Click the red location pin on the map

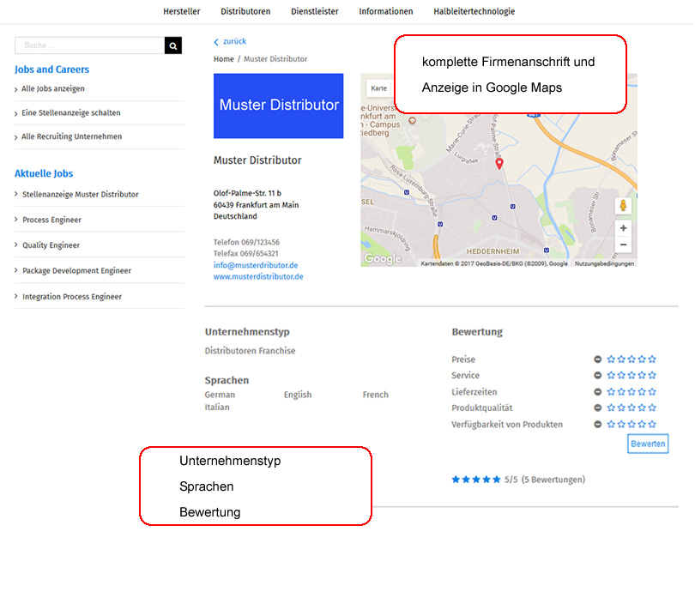(499, 164)
